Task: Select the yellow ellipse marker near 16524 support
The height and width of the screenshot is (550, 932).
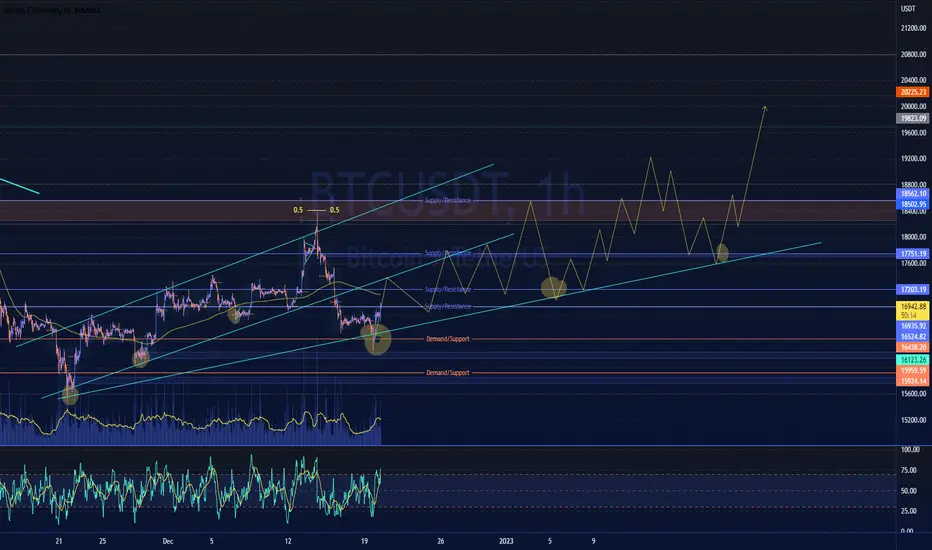Action: click(378, 340)
